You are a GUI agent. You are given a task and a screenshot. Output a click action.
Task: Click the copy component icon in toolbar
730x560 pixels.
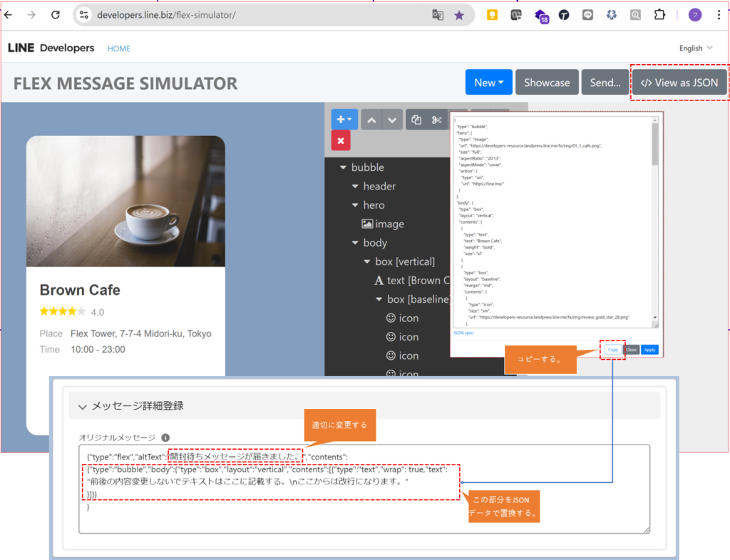(416, 120)
